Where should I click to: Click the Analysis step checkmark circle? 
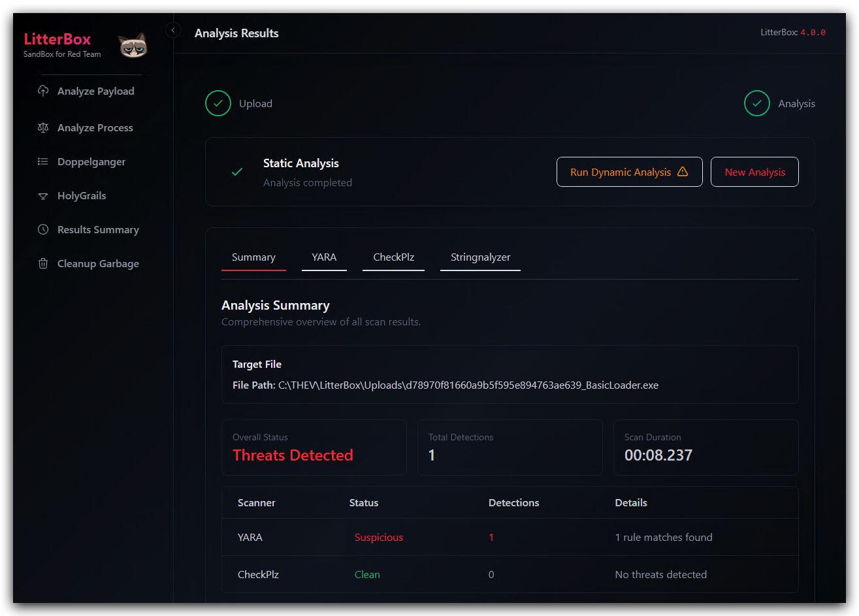coord(757,103)
